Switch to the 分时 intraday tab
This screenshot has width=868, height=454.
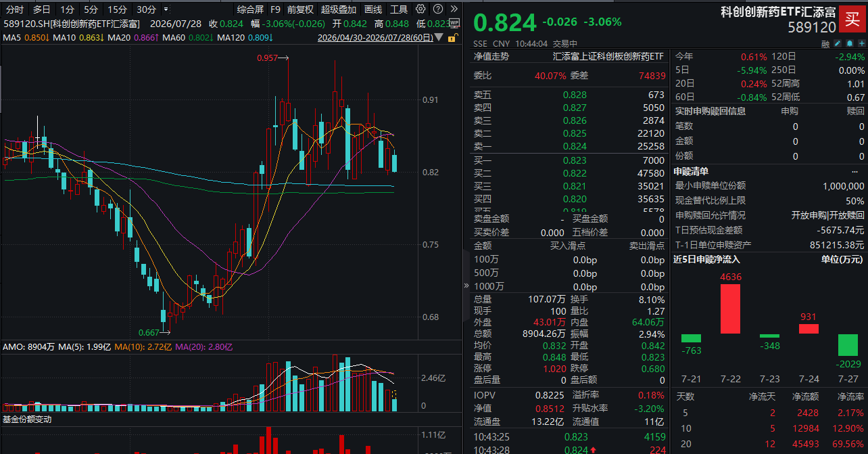14,9
